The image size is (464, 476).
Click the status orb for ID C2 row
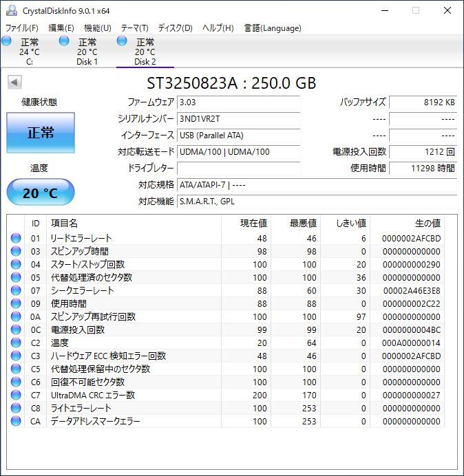[x=16, y=343]
